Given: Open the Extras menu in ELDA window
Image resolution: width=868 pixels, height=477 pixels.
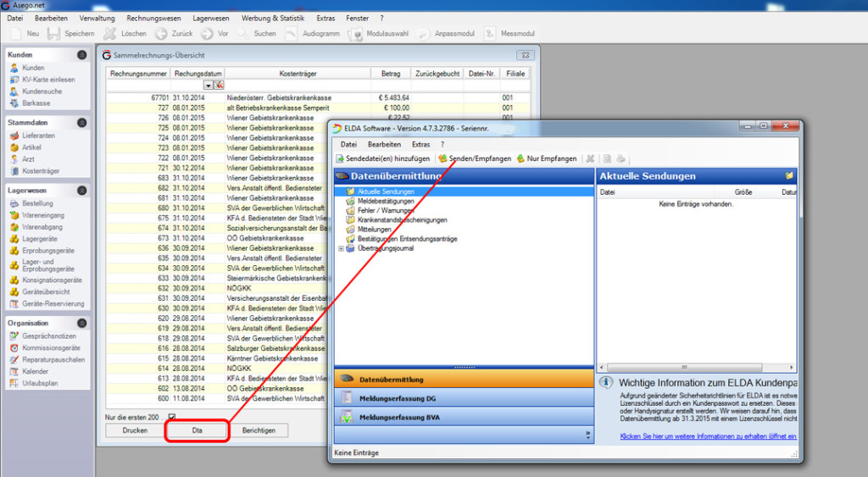Looking at the screenshot, I should pyautogui.click(x=420, y=144).
